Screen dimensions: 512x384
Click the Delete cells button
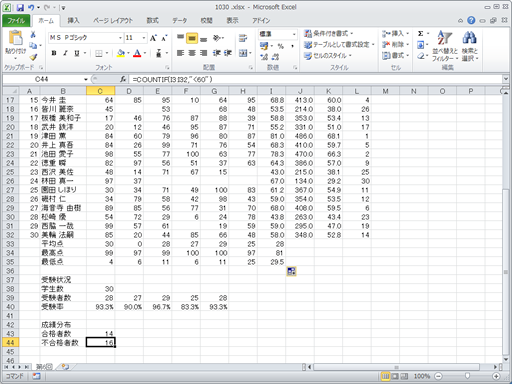tap(395, 44)
